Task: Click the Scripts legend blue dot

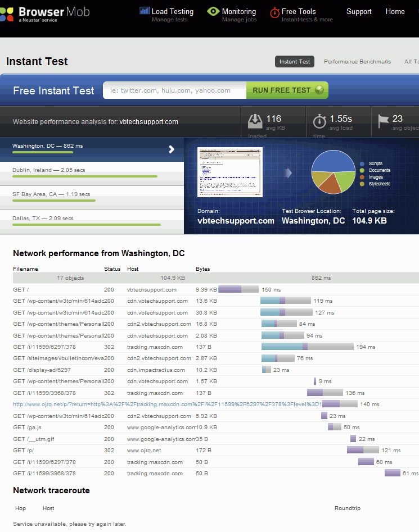Action: pos(362,163)
